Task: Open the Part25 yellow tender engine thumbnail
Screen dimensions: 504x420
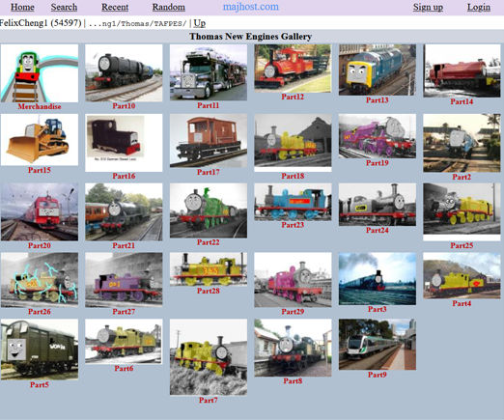Action: 462,212
